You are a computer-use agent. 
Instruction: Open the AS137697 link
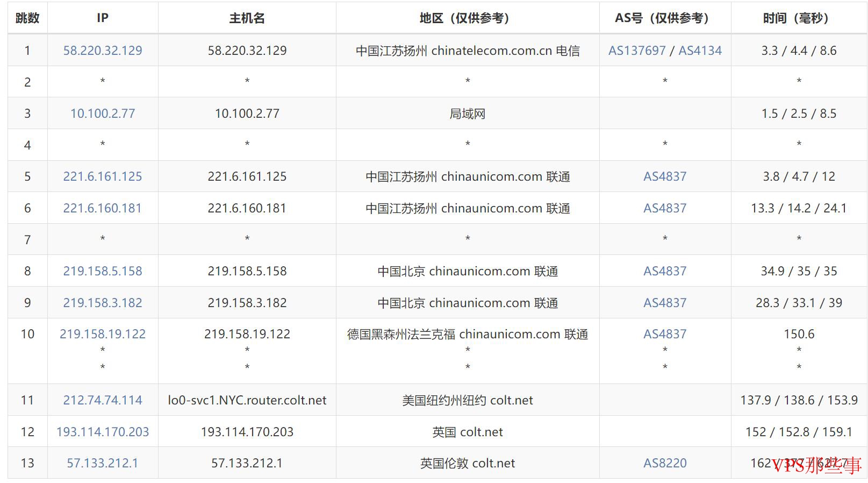(x=637, y=51)
